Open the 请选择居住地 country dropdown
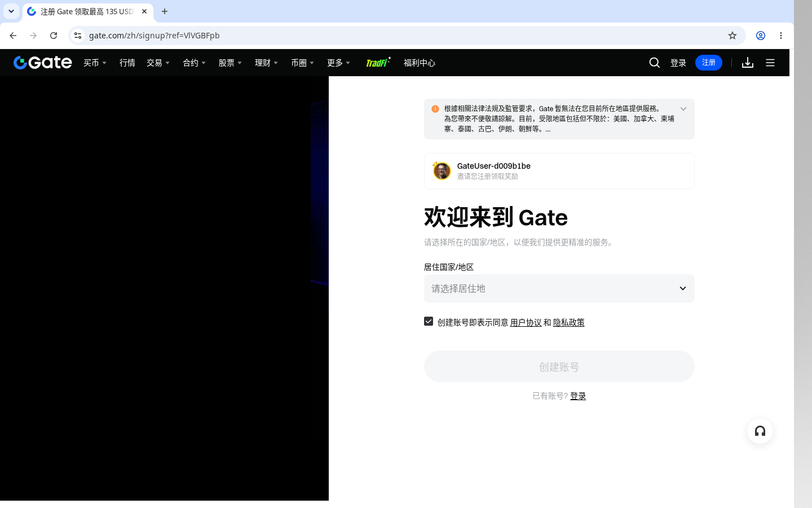Image resolution: width=812 pixels, height=508 pixels. [x=559, y=288]
